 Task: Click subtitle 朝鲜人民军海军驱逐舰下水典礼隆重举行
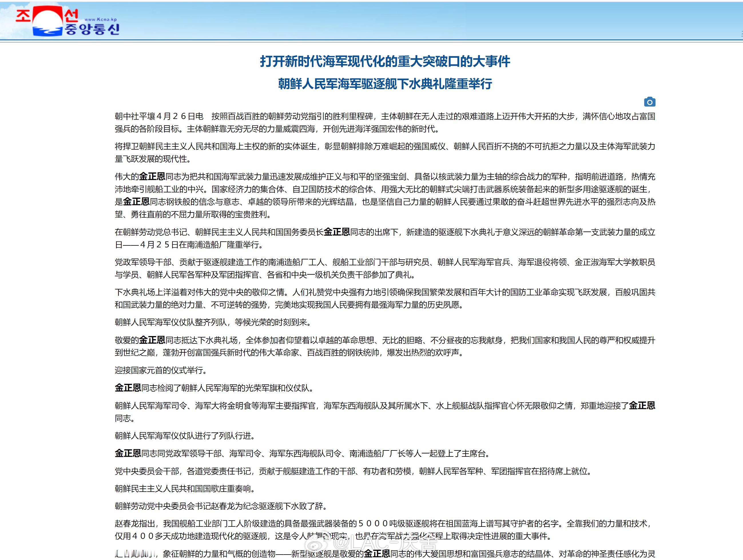[385, 84]
